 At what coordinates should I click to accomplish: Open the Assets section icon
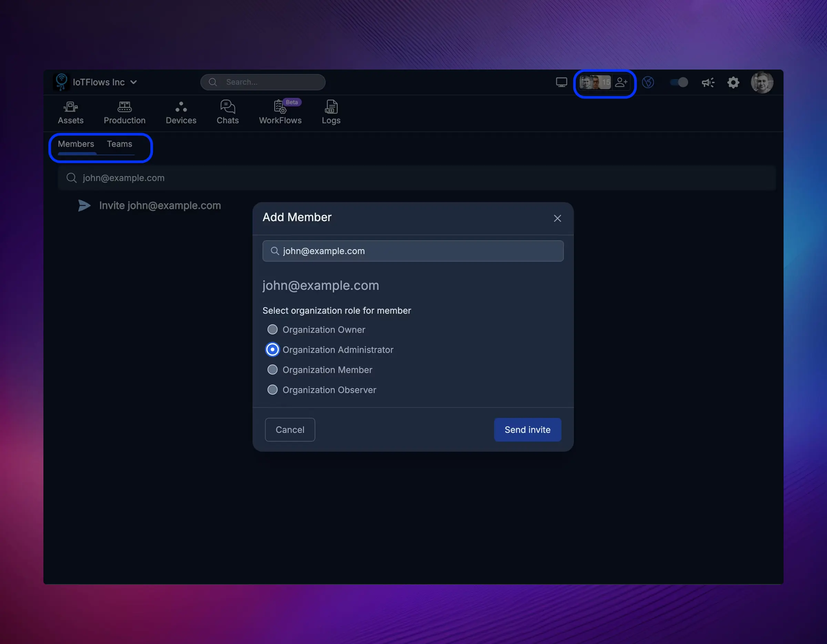(x=70, y=107)
